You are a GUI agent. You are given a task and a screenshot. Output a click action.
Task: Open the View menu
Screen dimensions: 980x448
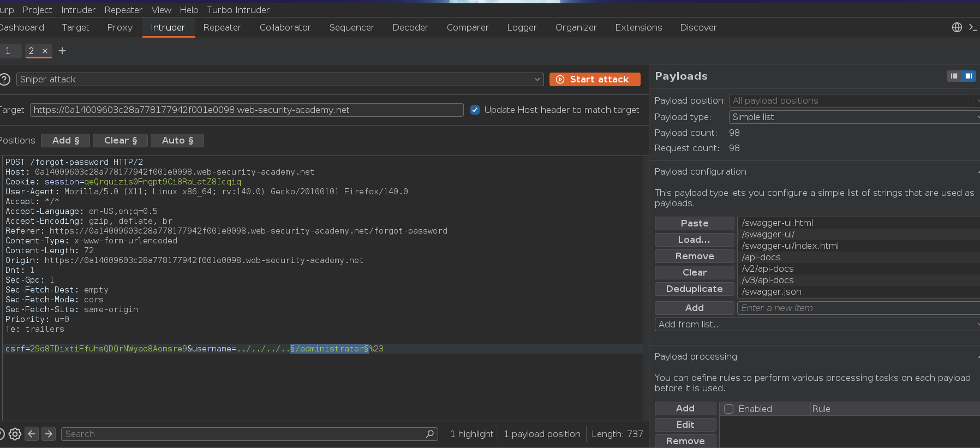coord(161,10)
